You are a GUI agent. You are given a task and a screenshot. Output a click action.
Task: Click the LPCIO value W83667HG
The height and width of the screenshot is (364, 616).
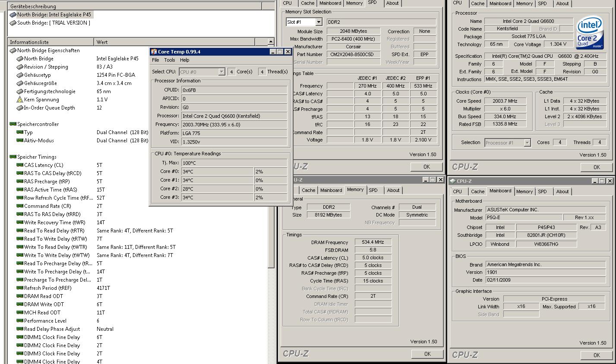pos(546,244)
